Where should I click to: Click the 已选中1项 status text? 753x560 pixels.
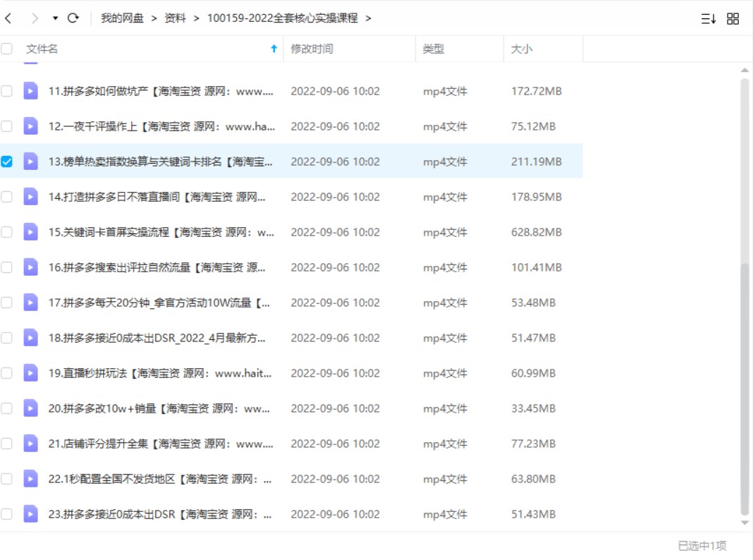click(x=702, y=546)
